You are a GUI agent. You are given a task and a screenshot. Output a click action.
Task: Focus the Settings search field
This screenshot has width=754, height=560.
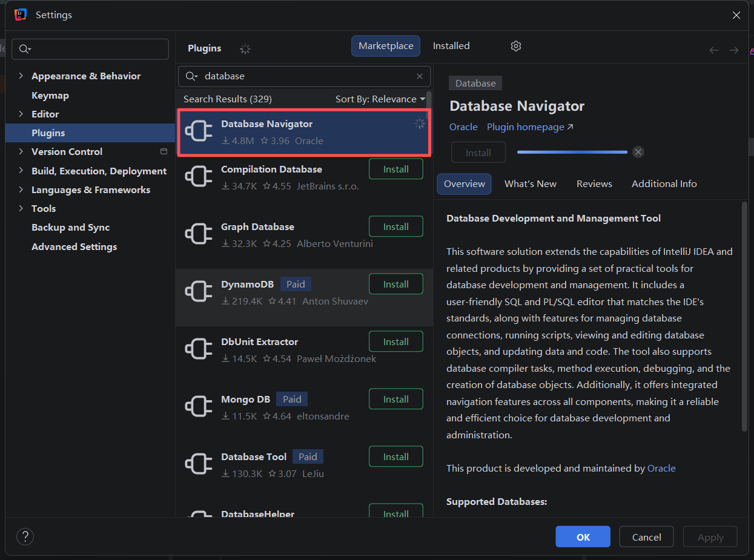click(x=90, y=49)
